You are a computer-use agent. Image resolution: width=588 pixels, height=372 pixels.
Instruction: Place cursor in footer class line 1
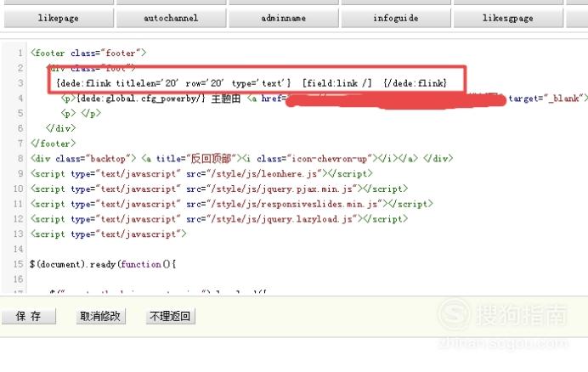[88, 53]
